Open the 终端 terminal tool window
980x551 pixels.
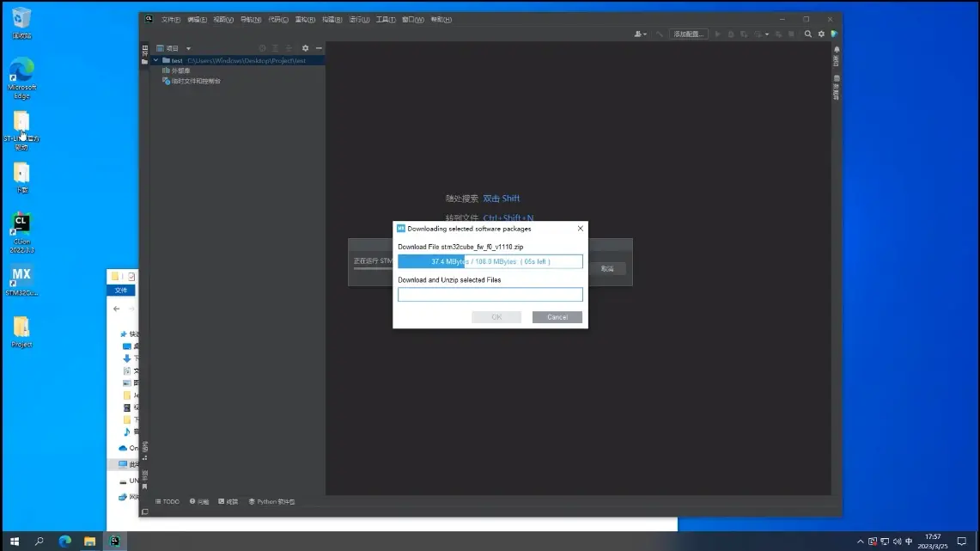228,501
